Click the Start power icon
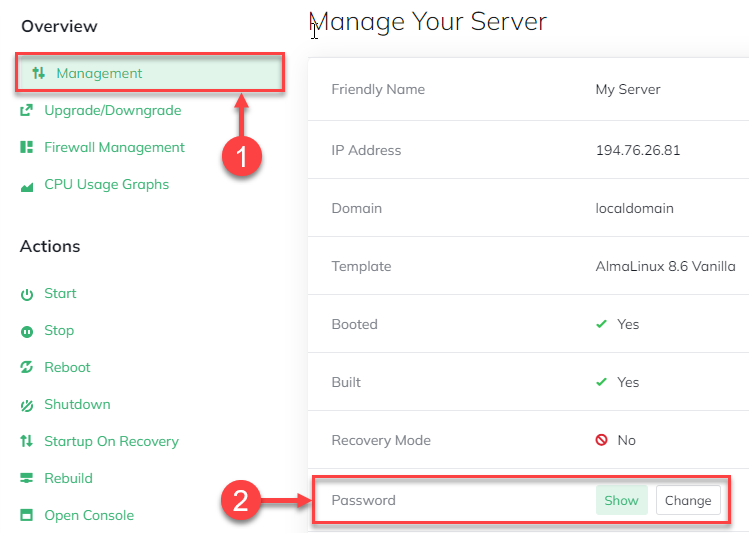 26,294
